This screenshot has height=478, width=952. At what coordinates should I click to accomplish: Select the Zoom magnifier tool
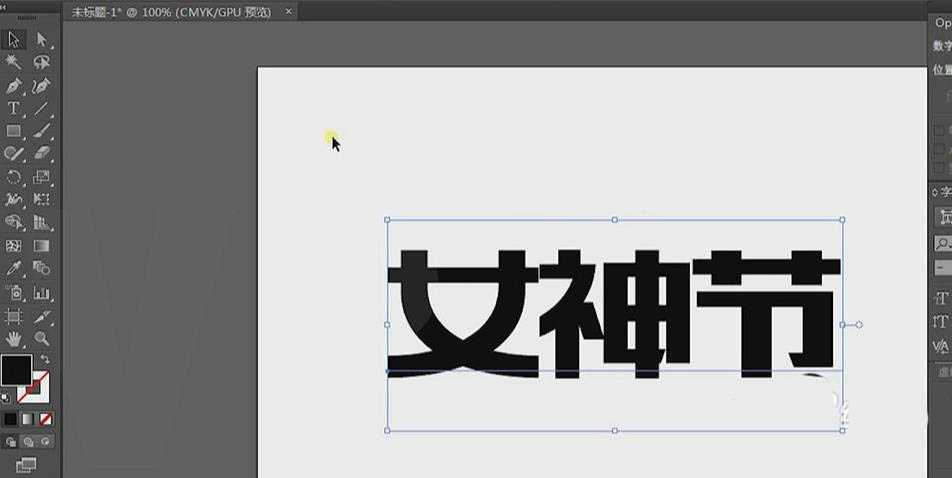42,338
